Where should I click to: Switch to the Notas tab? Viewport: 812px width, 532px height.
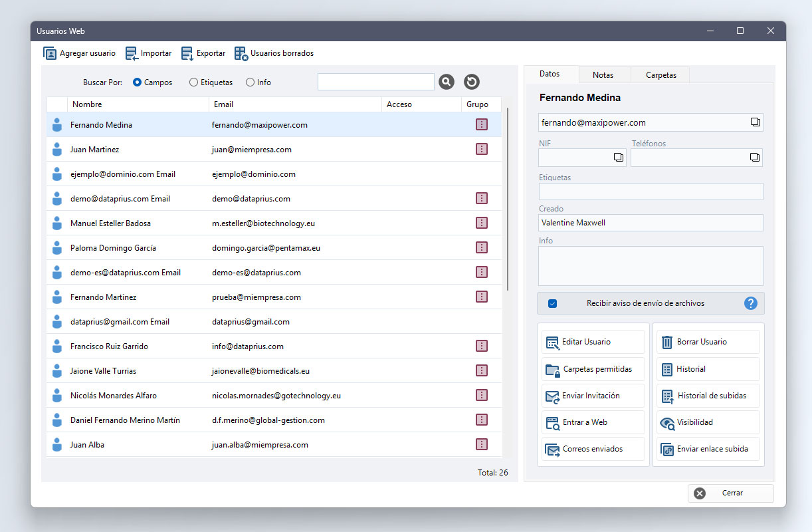click(x=603, y=75)
